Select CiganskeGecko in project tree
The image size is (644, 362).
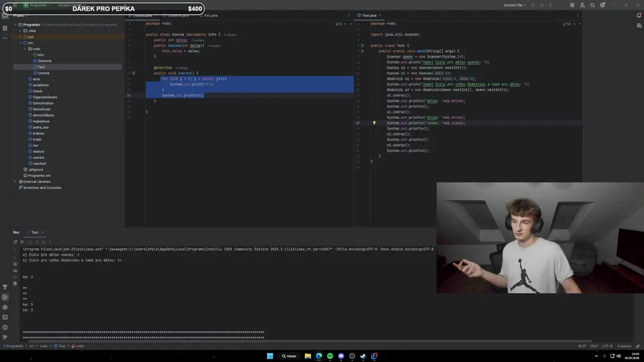coord(45,97)
